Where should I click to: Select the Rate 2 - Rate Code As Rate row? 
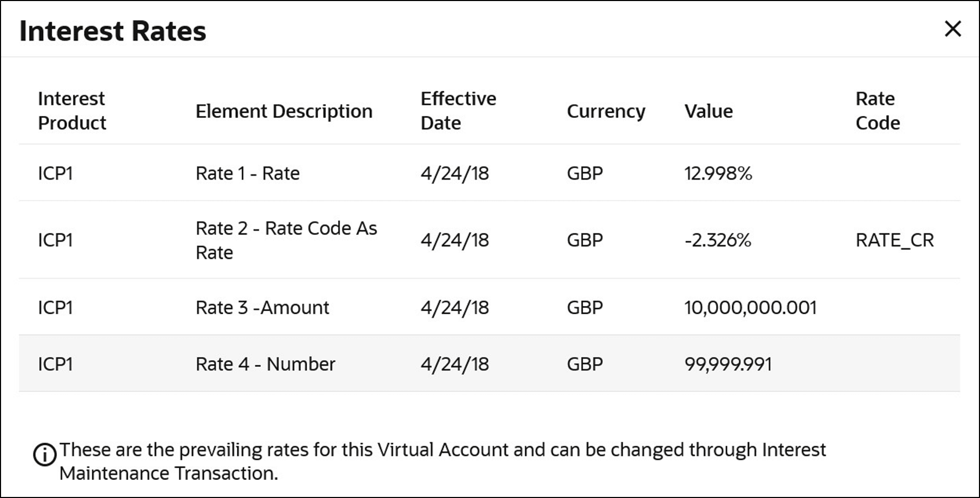coord(286,240)
